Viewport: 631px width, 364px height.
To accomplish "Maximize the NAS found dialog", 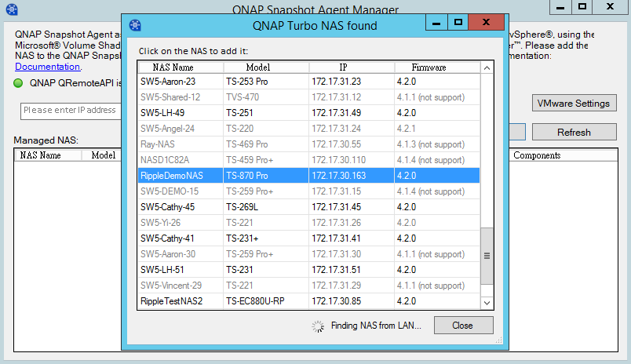I will [x=458, y=22].
